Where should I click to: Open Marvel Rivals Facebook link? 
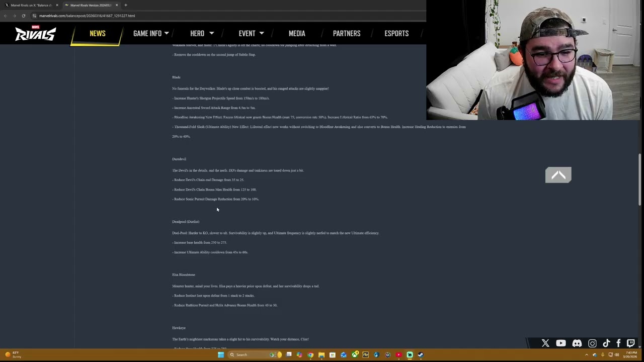click(618, 343)
